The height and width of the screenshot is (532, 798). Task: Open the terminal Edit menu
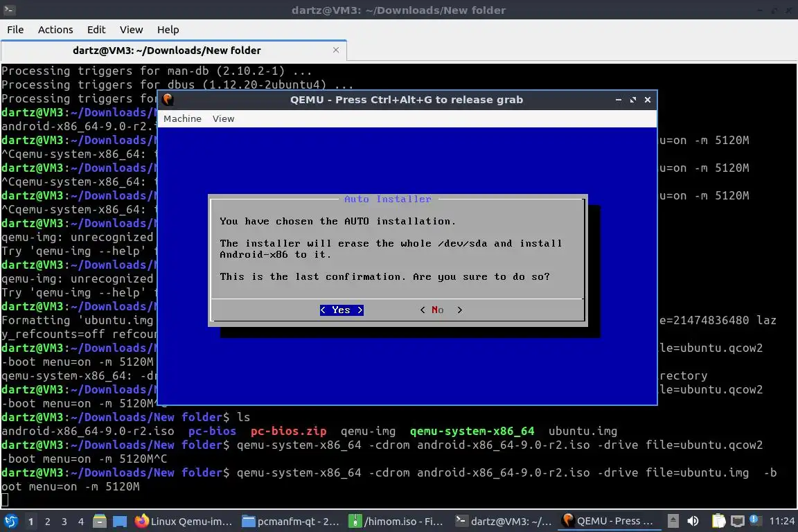96,30
